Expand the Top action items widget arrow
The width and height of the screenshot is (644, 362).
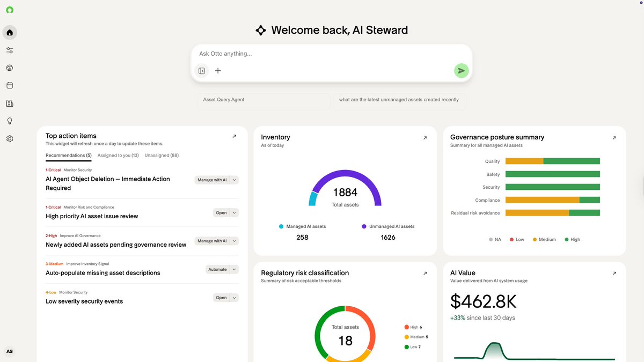pyautogui.click(x=234, y=136)
